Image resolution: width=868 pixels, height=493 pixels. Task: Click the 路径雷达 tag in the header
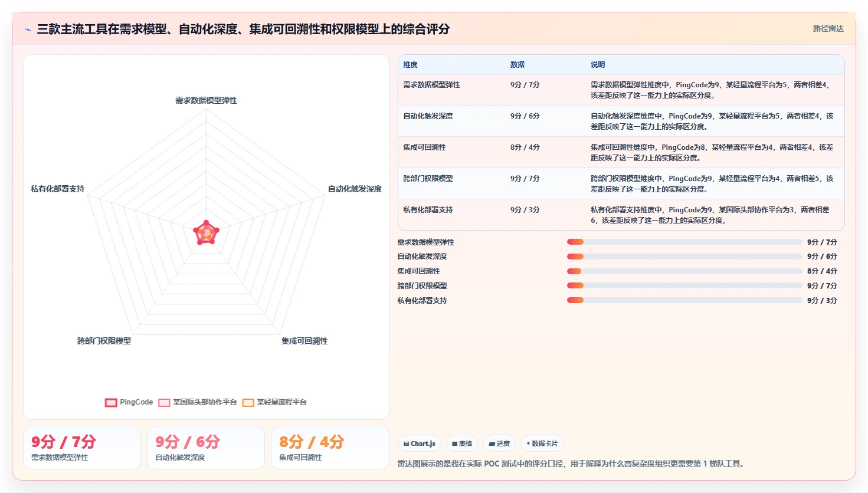(x=828, y=28)
